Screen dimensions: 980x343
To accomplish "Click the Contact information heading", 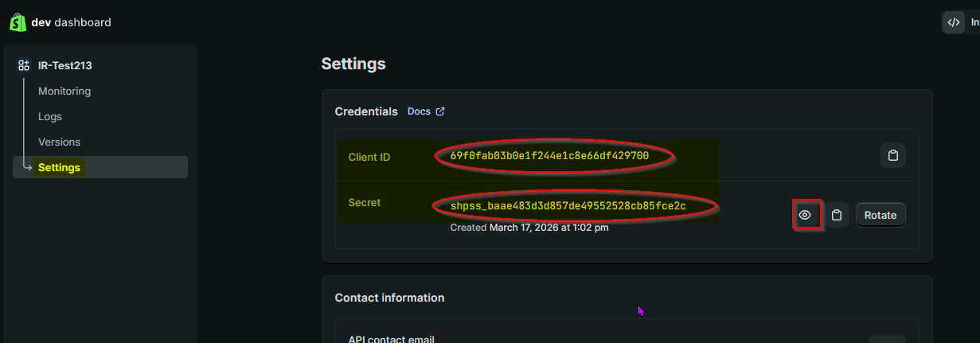I will pos(389,298).
